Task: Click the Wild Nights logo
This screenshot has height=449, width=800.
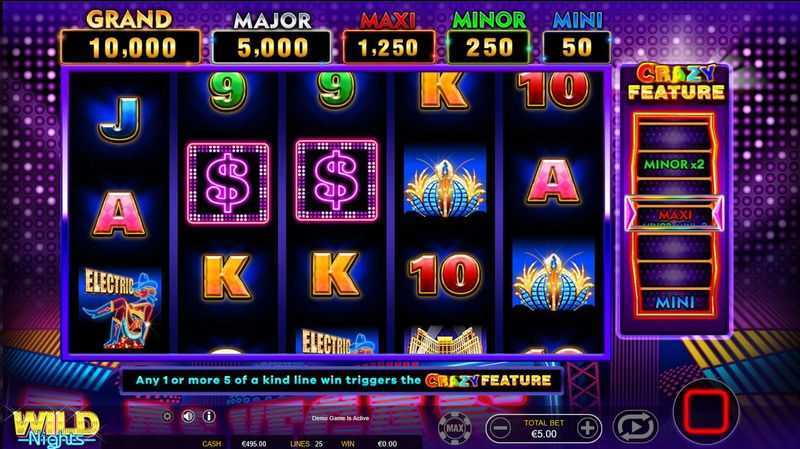Action: tap(55, 428)
